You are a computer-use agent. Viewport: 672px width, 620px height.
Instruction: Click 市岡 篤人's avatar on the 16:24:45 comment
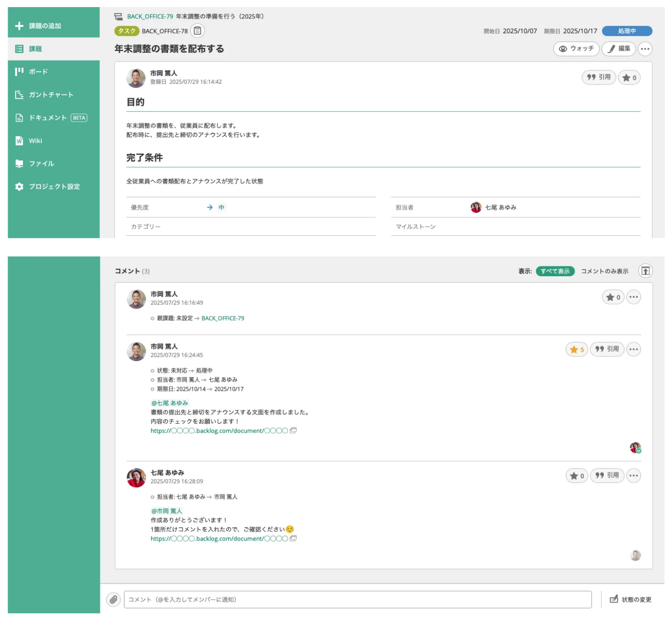[x=137, y=351]
